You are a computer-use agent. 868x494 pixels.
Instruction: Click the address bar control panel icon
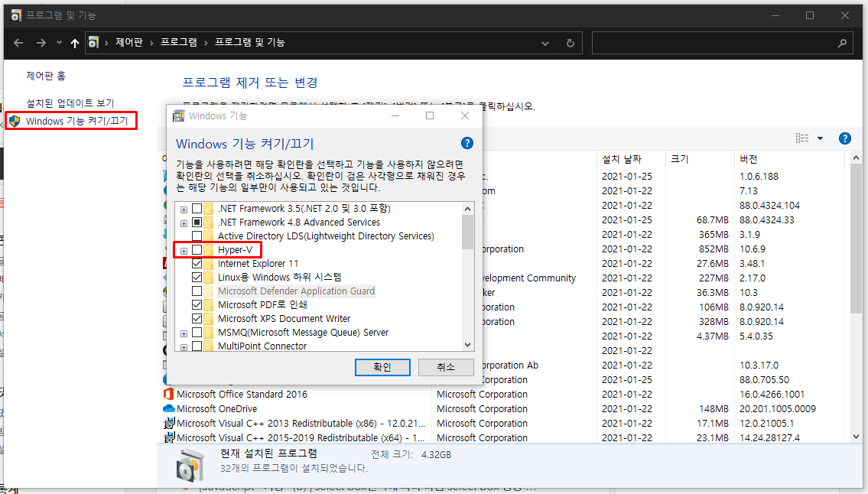pos(93,42)
